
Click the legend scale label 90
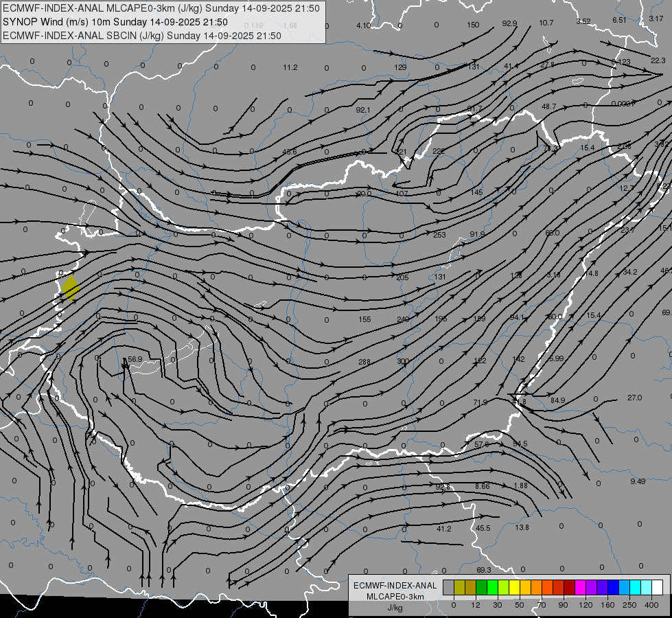point(563,605)
